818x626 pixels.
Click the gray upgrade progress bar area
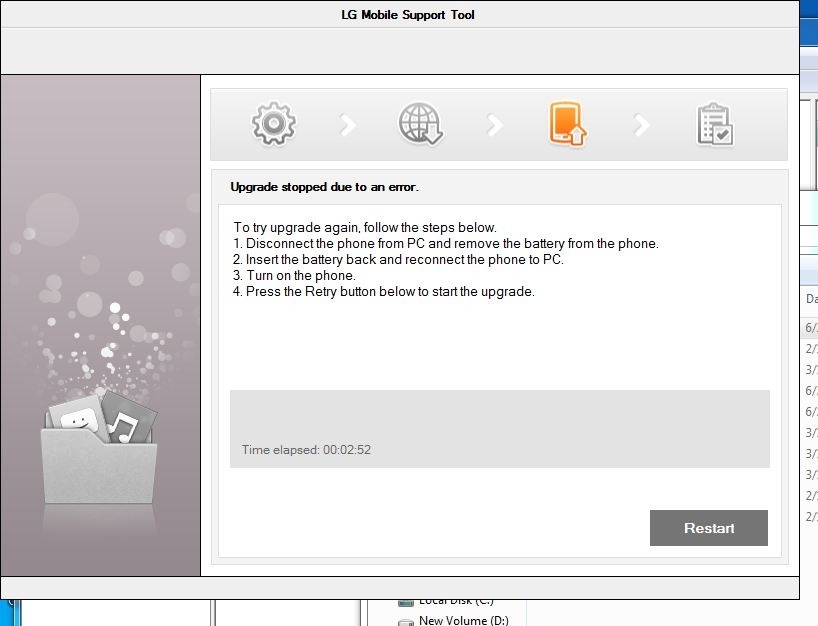click(x=499, y=414)
